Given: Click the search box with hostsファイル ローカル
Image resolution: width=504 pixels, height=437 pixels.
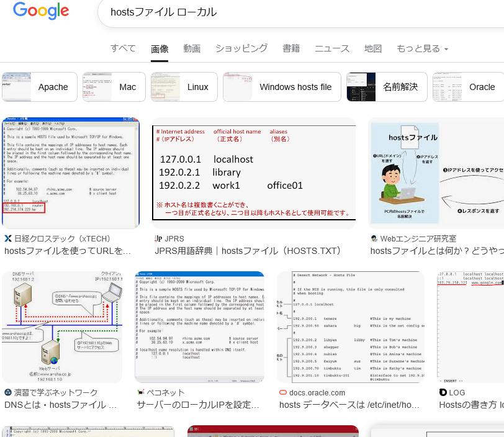Looking at the screenshot, I should click(300, 12).
